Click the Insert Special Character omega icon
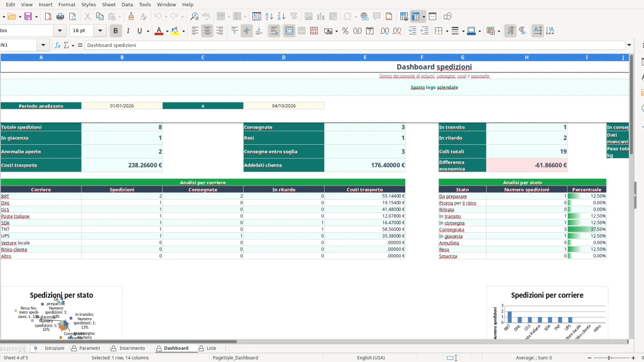644x362 pixels. point(347,17)
